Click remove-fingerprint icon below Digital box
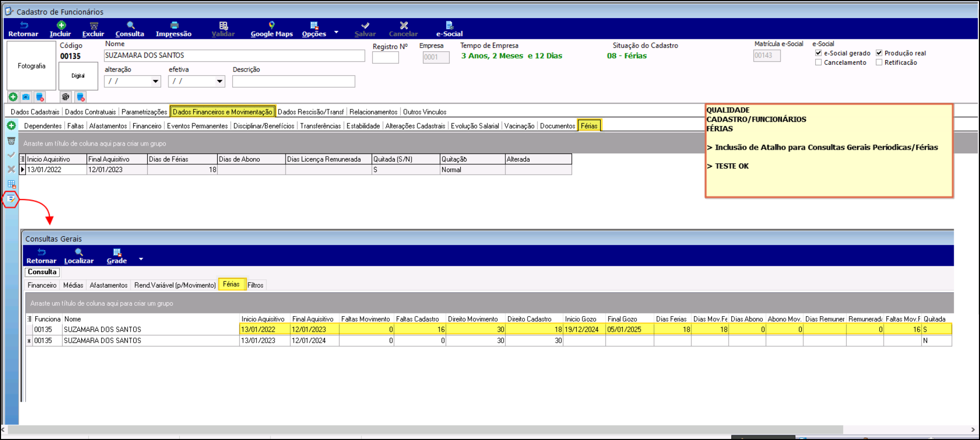This screenshot has height=440, width=980. pos(80,97)
